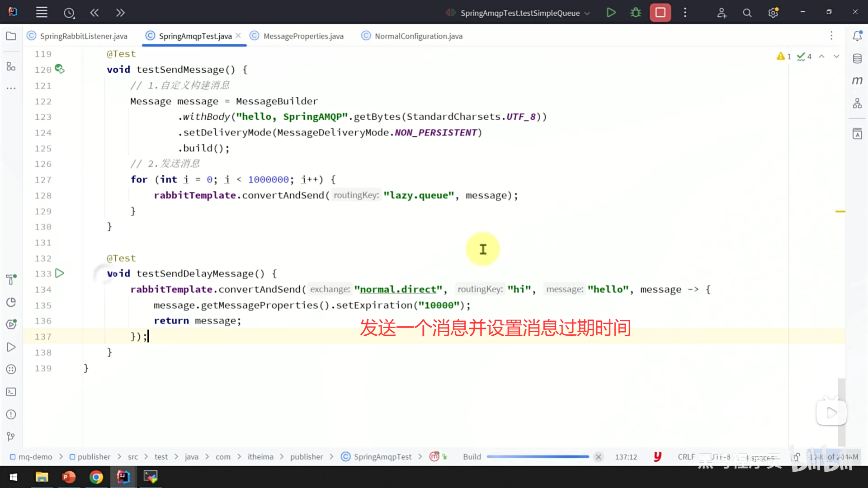Screen dimensions: 868x488
Task: Click the publisher breadcrumb after itheima
Action: coord(306,457)
